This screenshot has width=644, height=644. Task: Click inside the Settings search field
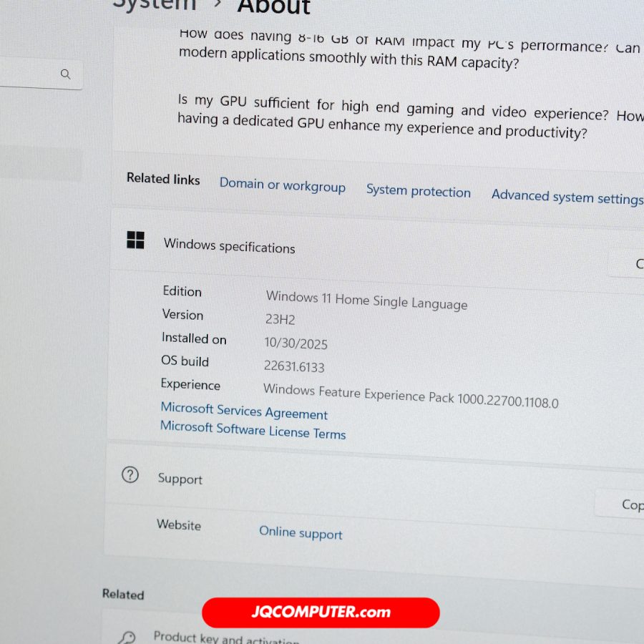(x=29, y=74)
